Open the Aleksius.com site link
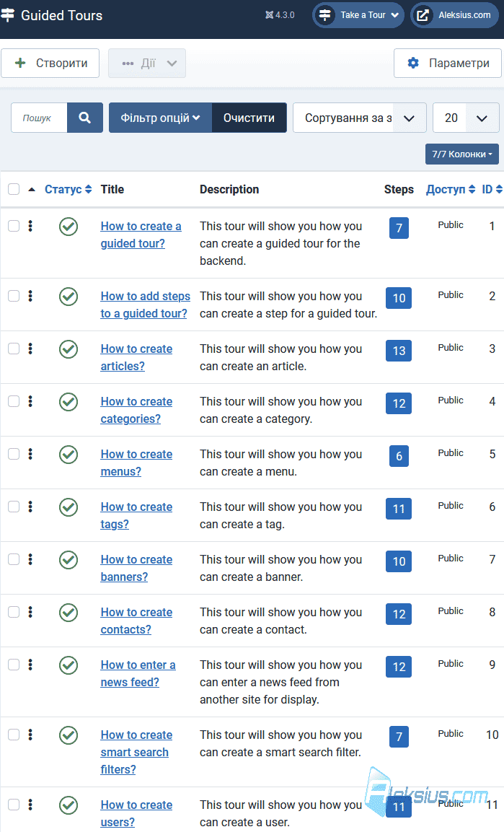 coord(455,15)
